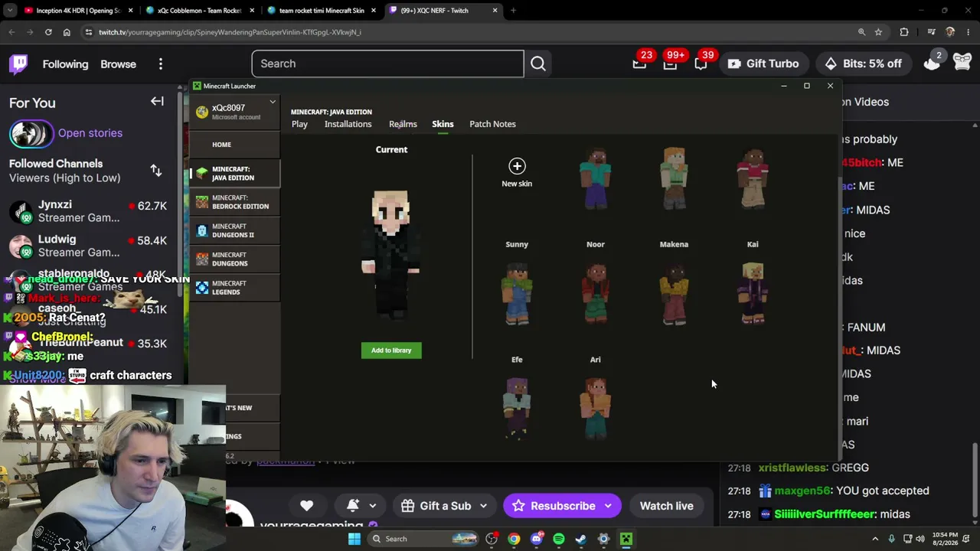The image size is (980, 551).
Task: Open Minecraft Dungeons in launcher sidebar
Action: coord(234,259)
